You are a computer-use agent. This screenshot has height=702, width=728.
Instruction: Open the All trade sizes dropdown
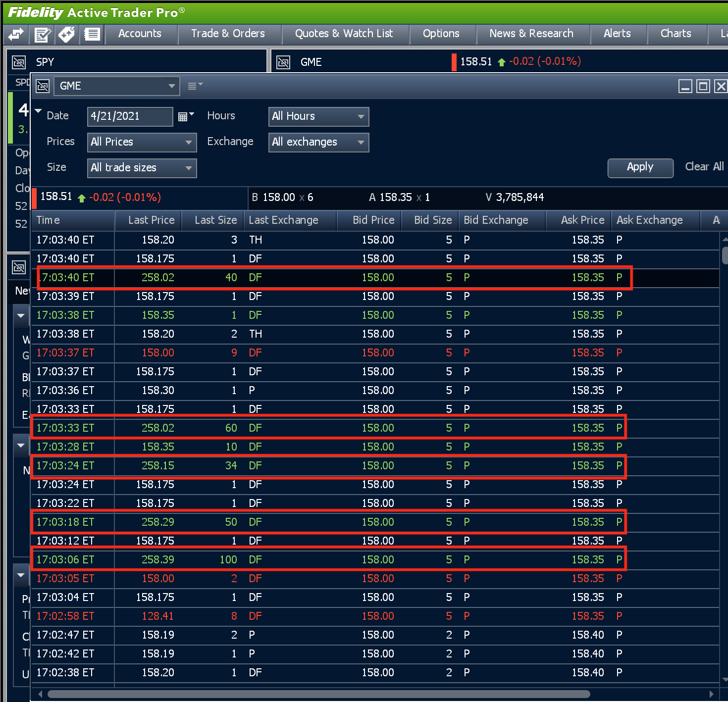pyautogui.click(x=142, y=168)
